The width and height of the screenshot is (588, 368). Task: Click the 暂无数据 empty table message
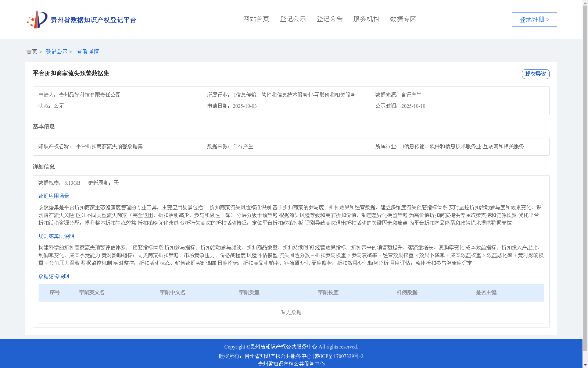click(291, 312)
